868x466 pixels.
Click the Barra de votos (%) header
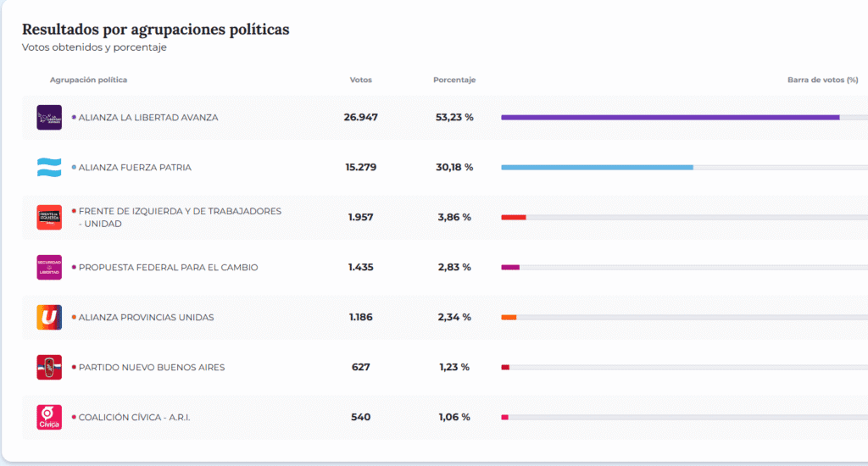click(822, 80)
